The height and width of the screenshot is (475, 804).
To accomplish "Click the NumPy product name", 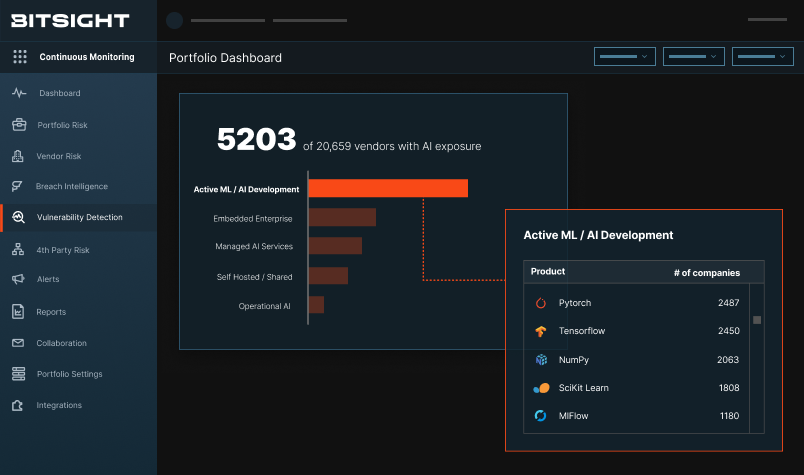I will [574, 360].
